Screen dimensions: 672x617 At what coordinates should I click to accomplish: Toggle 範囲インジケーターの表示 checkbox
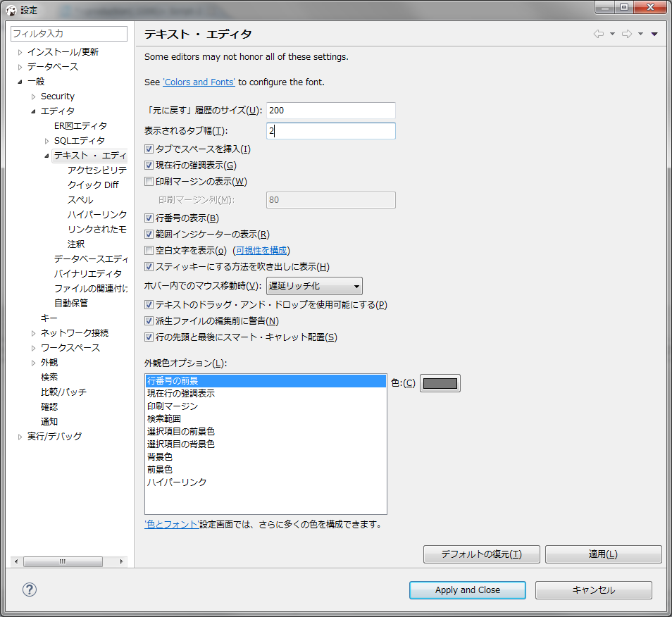point(149,235)
